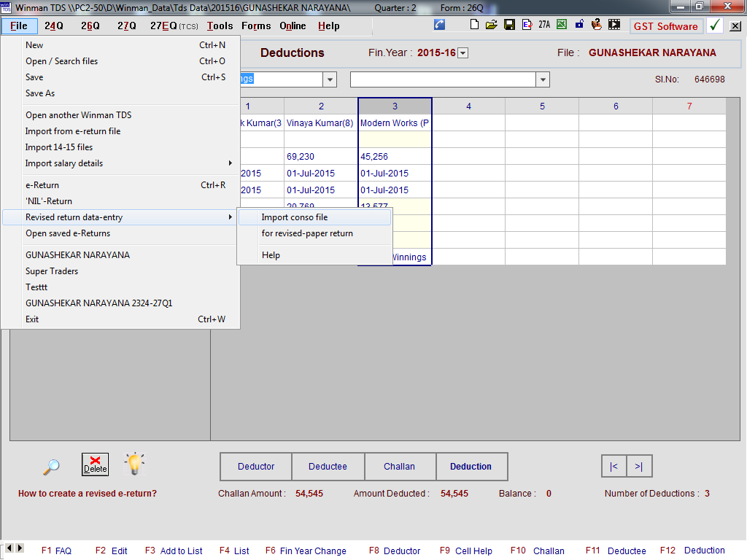The width and height of the screenshot is (747, 560).
Task: Save using the floppy disk icon
Action: pyautogui.click(x=509, y=25)
